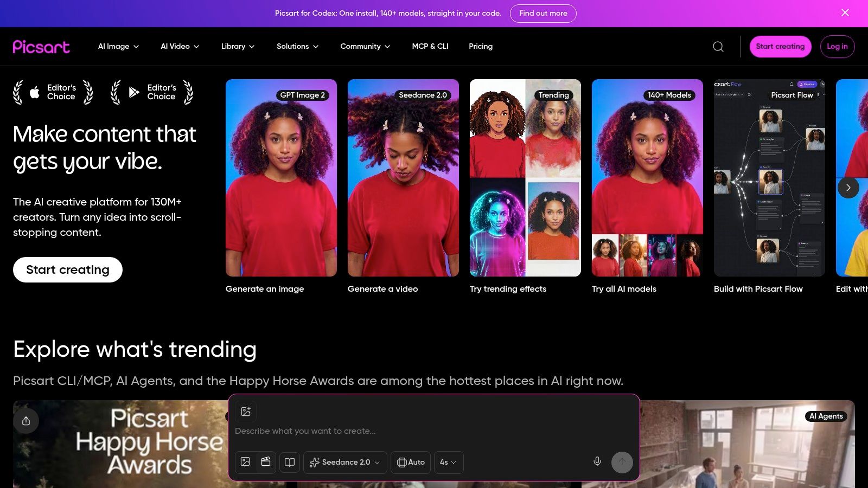Viewport: 868px width, 488px height.
Task: Open the Picsart Flow card
Action: tap(769, 178)
